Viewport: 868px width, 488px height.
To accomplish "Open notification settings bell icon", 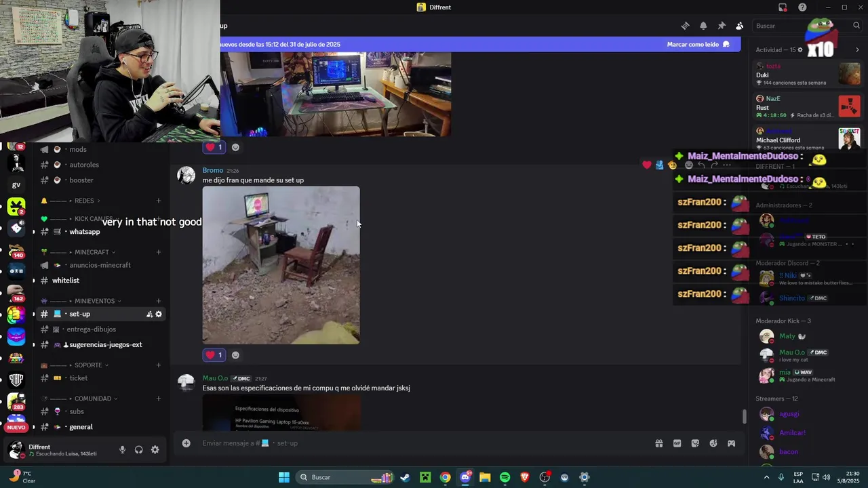I will coord(703,26).
